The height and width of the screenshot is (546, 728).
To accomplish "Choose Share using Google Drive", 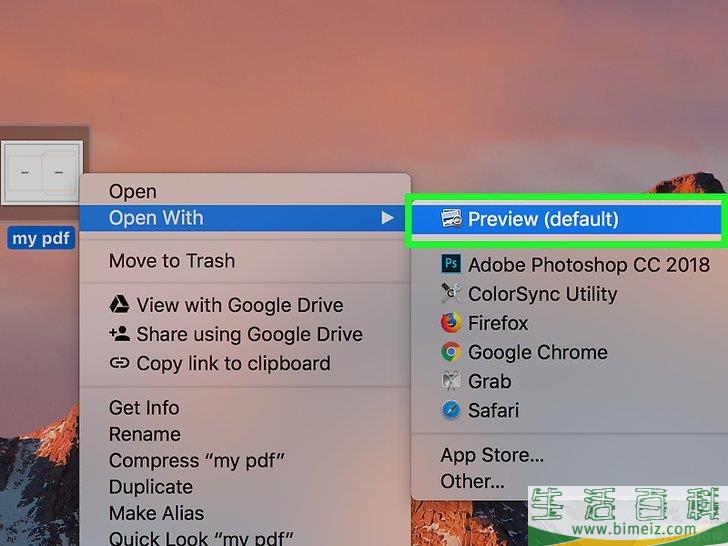I will point(245,334).
